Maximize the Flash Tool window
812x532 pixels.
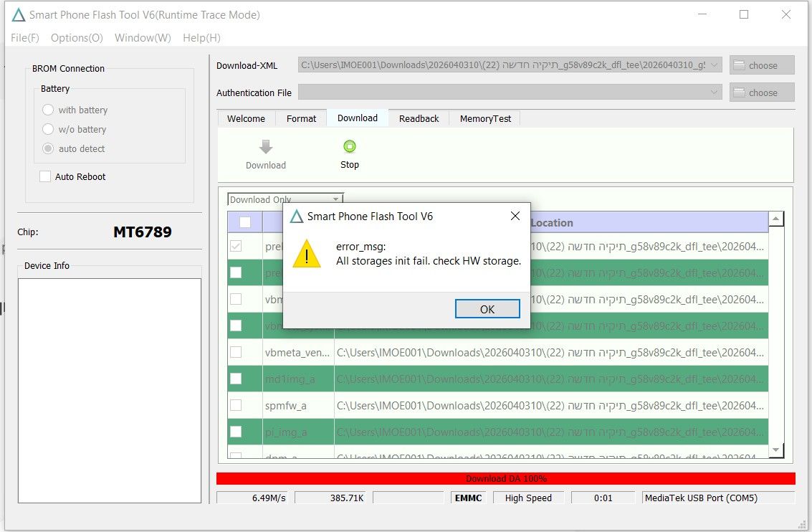click(744, 14)
